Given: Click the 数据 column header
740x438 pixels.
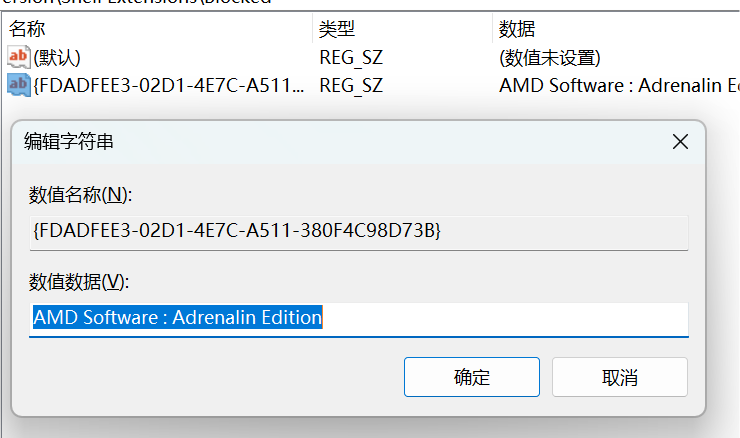Looking at the screenshot, I should click(x=517, y=29).
